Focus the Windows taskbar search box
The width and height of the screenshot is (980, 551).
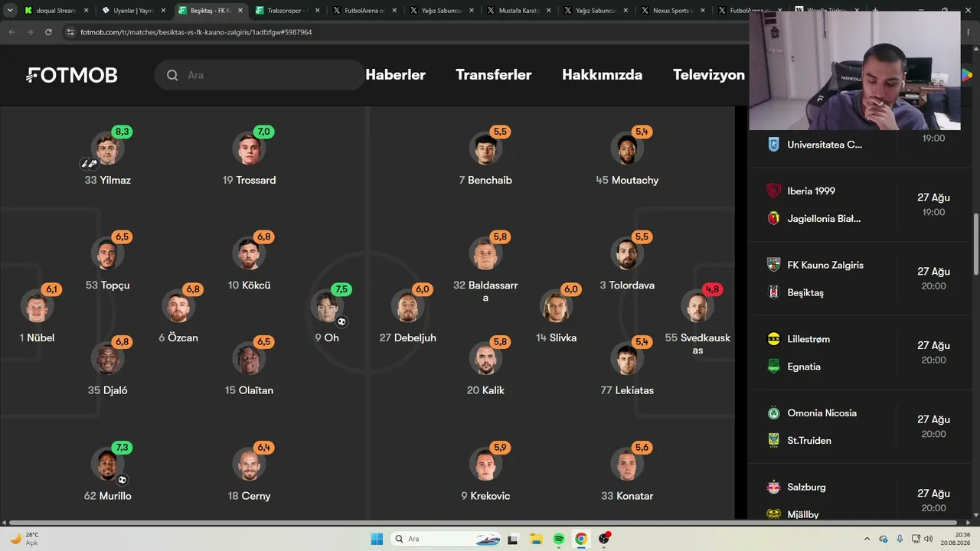446,539
